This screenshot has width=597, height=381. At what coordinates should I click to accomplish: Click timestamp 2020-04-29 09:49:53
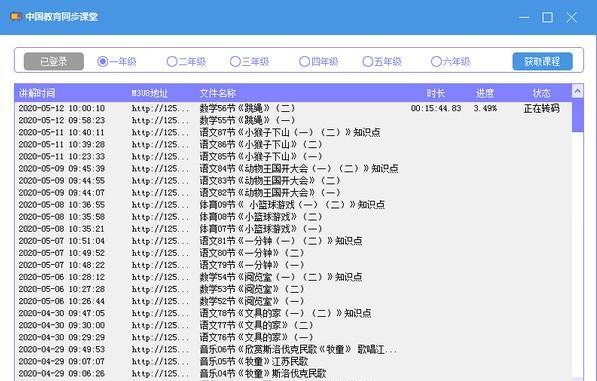(x=62, y=349)
